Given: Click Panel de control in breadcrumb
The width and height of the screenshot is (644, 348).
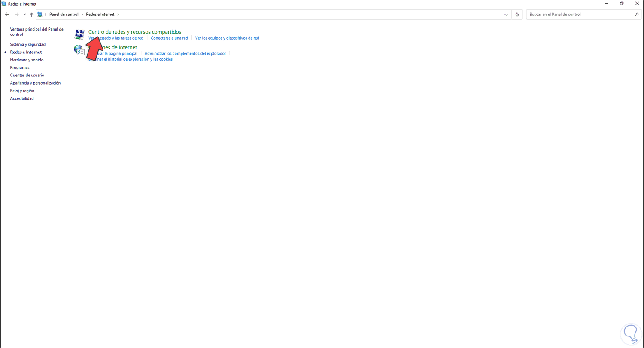Looking at the screenshot, I should (x=64, y=15).
